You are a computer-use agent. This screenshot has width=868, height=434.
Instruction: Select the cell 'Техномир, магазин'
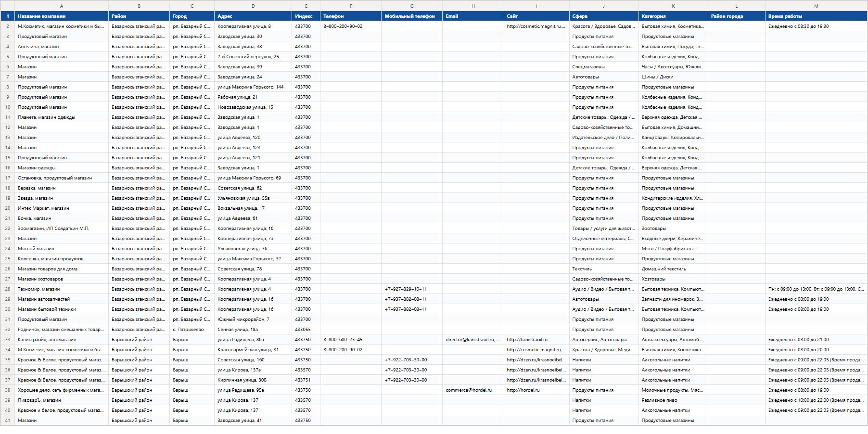(62, 289)
